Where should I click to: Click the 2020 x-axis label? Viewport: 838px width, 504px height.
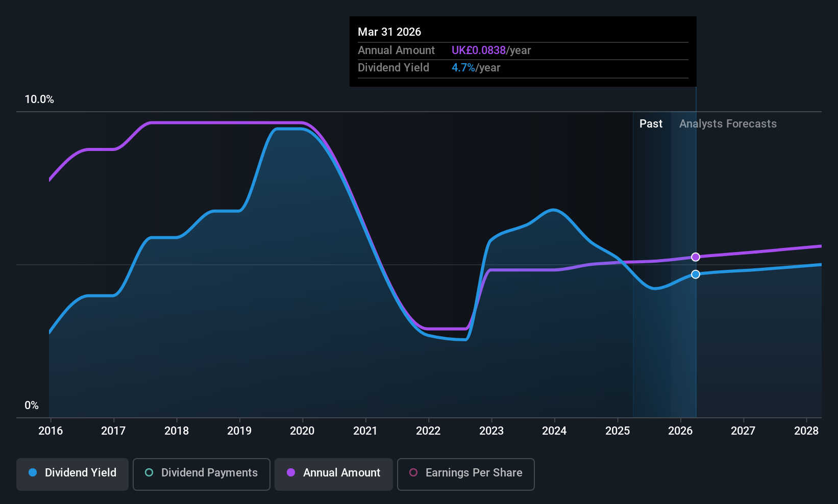(302, 431)
